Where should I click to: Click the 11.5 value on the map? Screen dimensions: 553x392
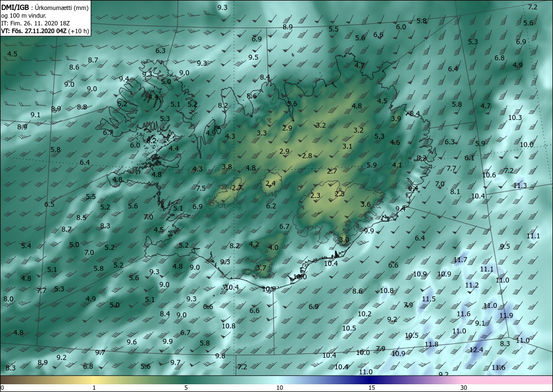pyautogui.click(x=429, y=299)
